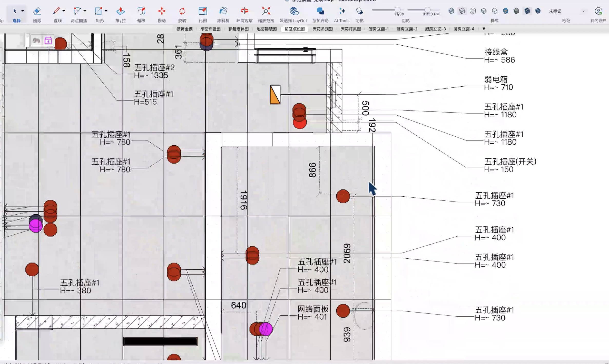Expand the Select tool dropdown arrow

(x=23, y=11)
